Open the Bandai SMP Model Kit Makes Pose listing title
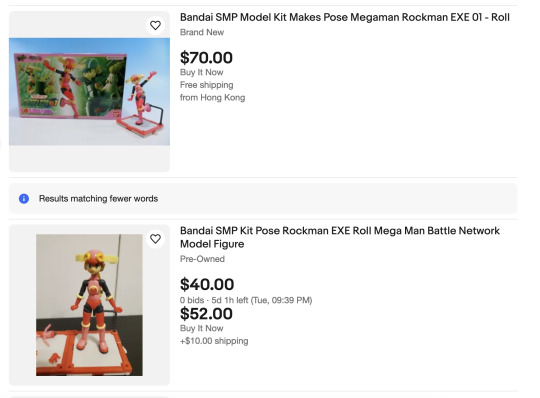 tap(345, 17)
